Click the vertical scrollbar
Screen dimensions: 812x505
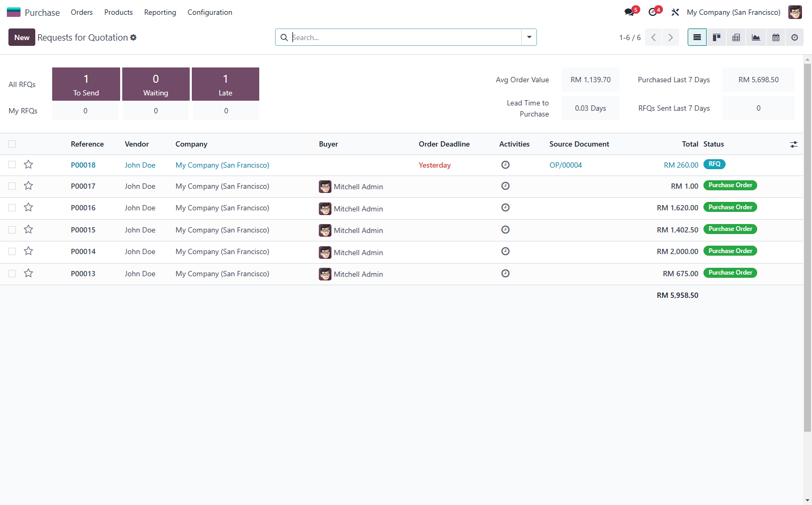[807, 248]
